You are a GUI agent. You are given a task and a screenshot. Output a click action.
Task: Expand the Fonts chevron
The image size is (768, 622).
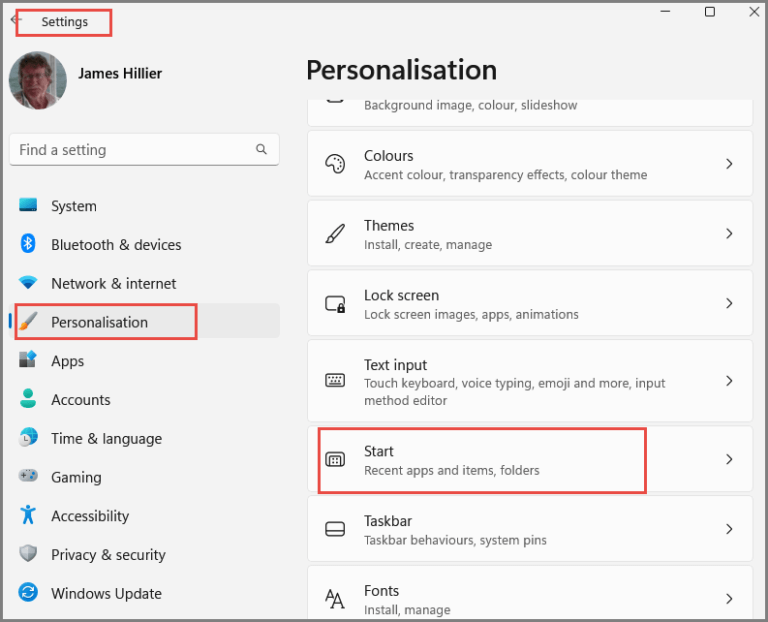coord(729,598)
